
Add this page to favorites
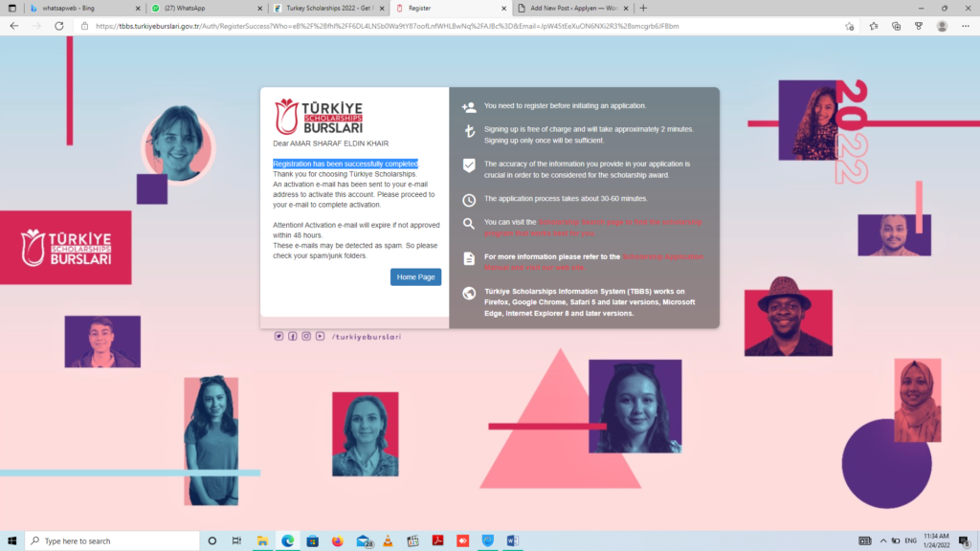[x=850, y=26]
